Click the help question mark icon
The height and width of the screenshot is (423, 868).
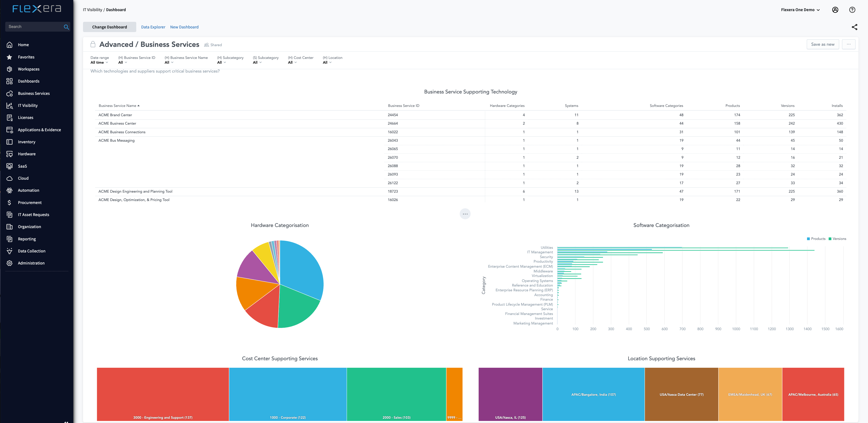tap(852, 10)
